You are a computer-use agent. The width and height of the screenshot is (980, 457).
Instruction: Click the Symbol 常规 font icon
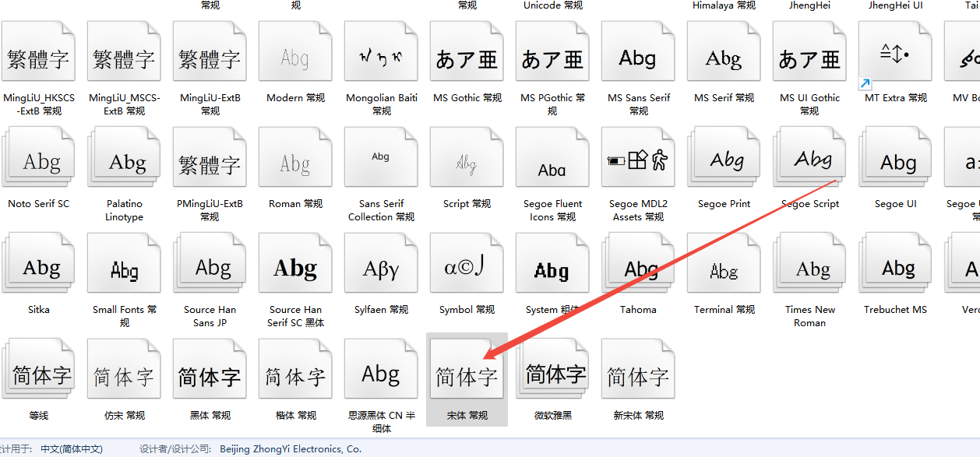[467, 263]
